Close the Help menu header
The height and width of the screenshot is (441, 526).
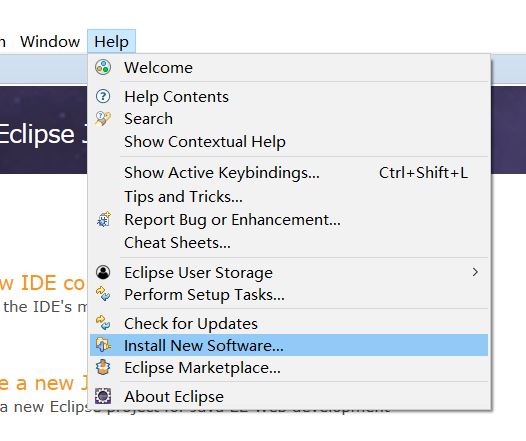pyautogui.click(x=111, y=42)
